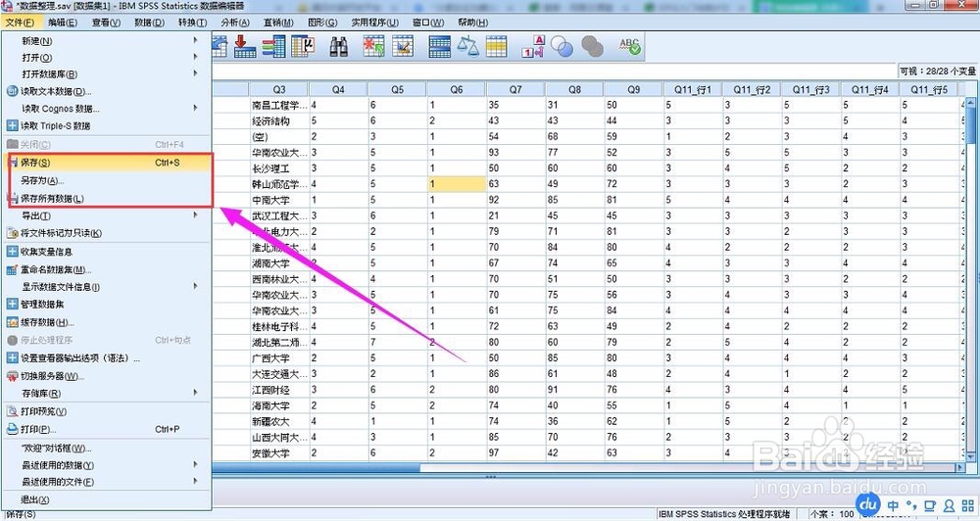
Task: Click the Q7 column header
Action: (515, 90)
